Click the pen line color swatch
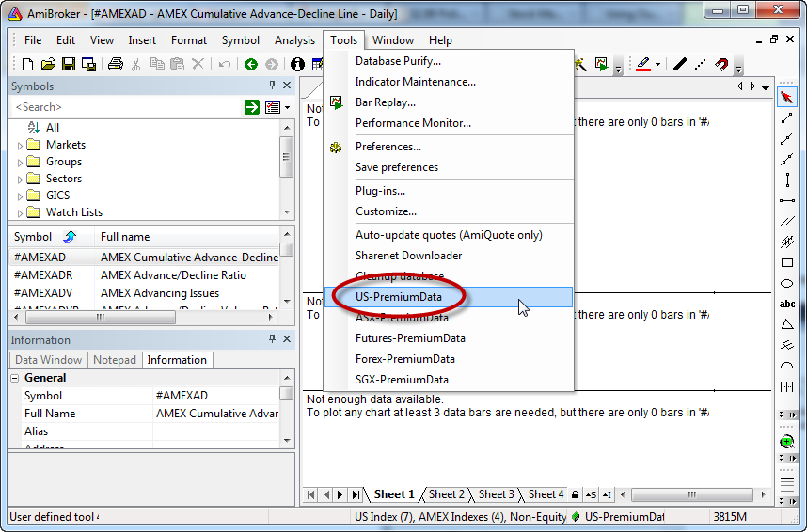The height and width of the screenshot is (532, 807). [643, 64]
